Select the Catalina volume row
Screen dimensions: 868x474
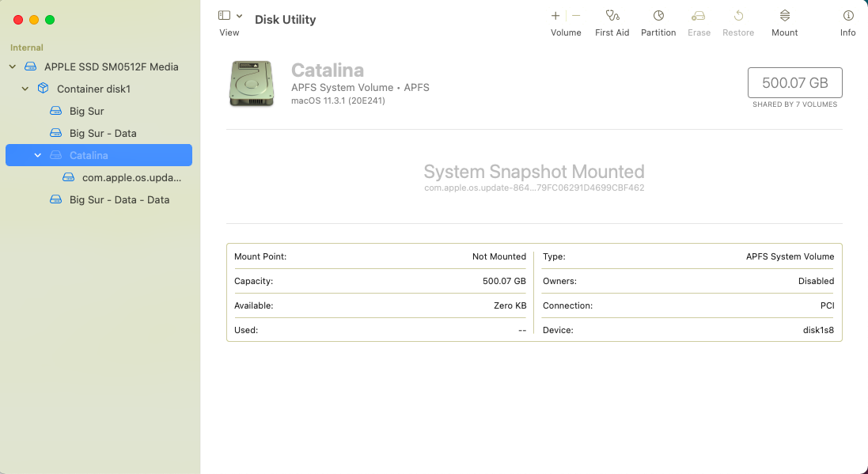tap(99, 155)
